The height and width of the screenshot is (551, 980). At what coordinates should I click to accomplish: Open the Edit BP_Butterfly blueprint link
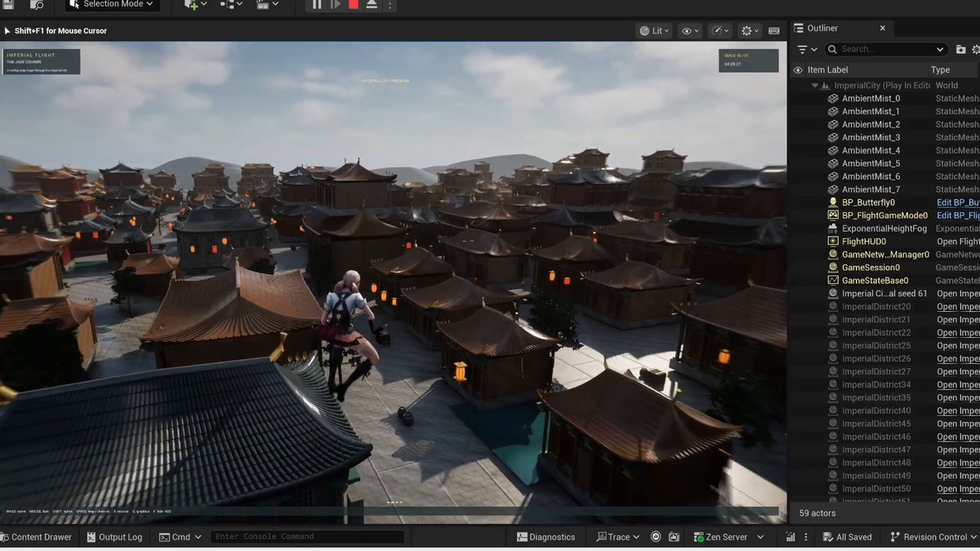(x=958, y=202)
